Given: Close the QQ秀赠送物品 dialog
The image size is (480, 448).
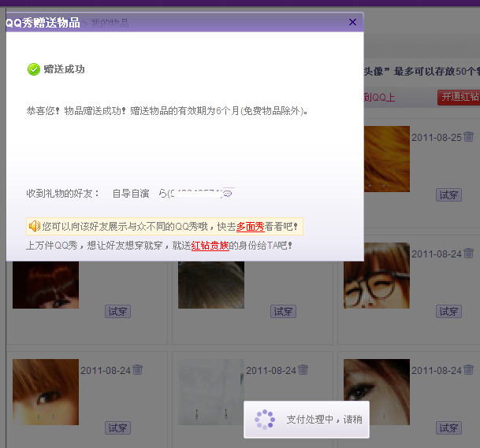Looking at the screenshot, I should (x=352, y=22).
